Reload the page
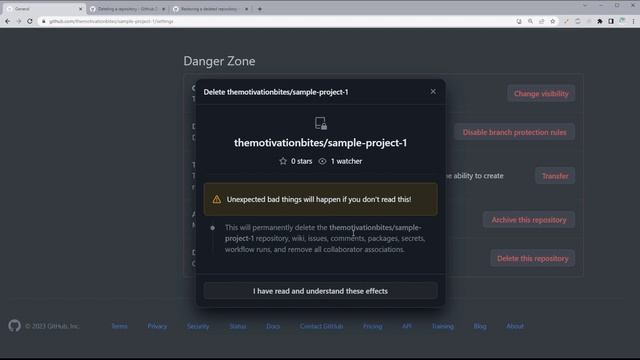 (30, 21)
